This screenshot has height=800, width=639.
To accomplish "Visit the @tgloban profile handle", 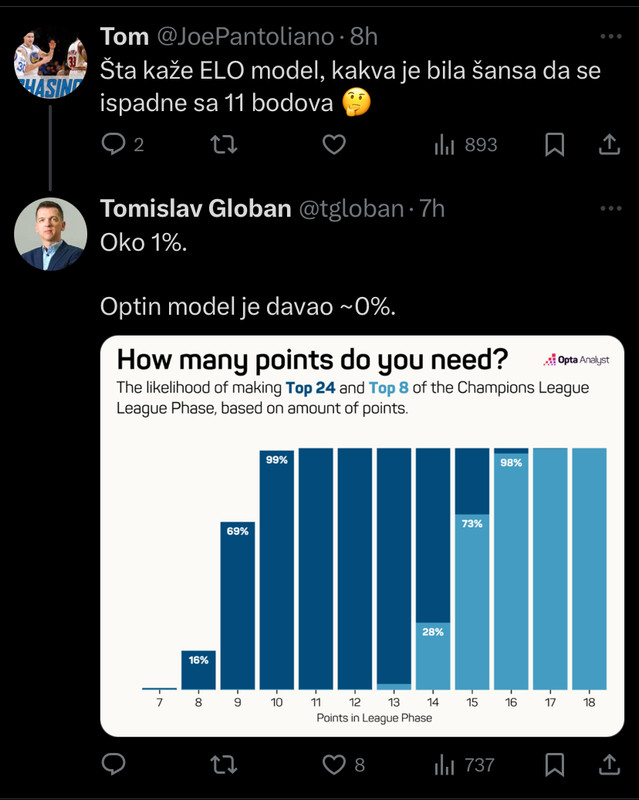I will pos(351,209).
